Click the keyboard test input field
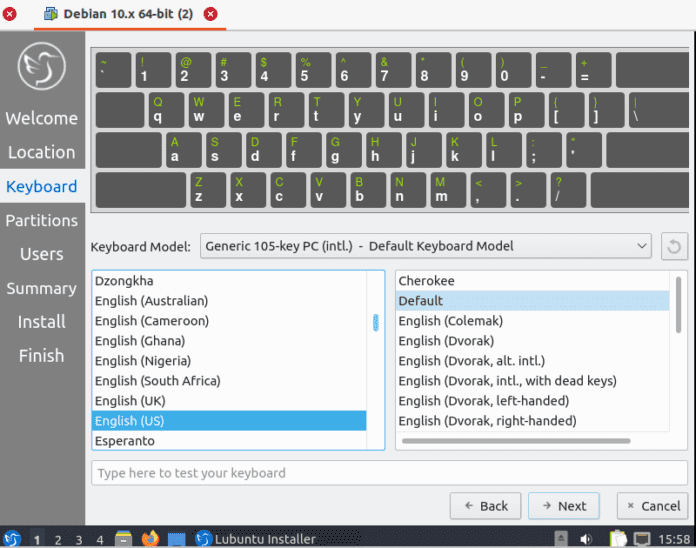 click(390, 473)
